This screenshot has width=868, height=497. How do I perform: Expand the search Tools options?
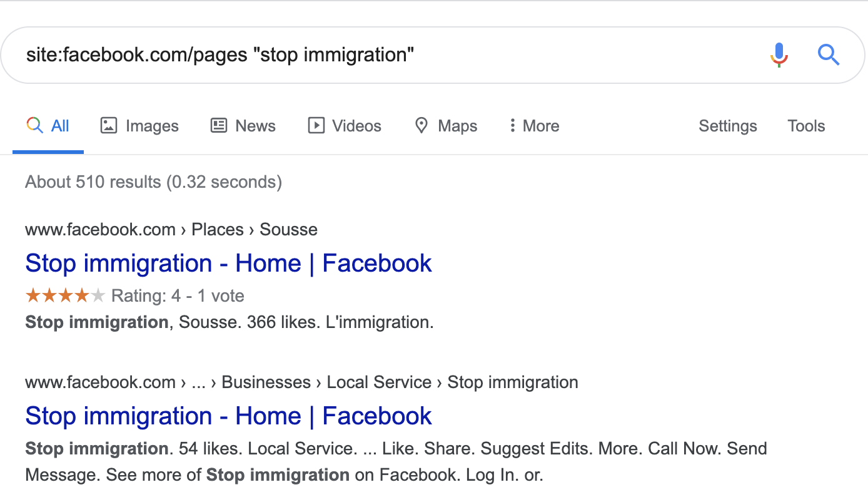(x=806, y=126)
